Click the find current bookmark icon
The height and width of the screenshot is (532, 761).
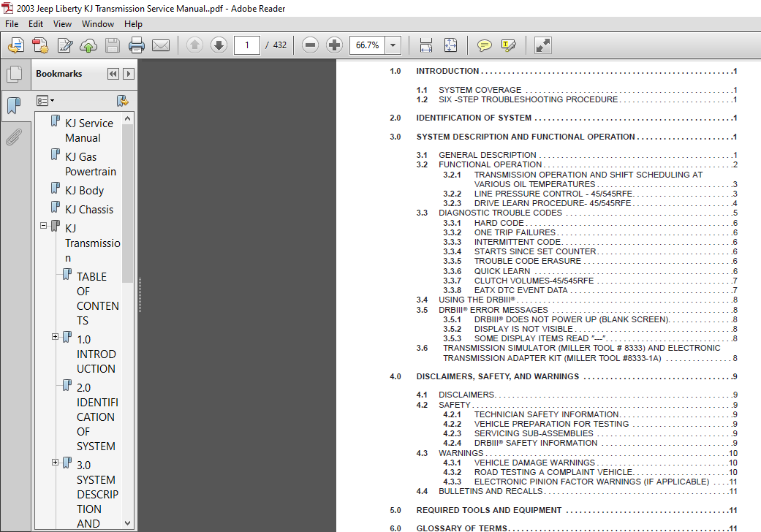[122, 101]
